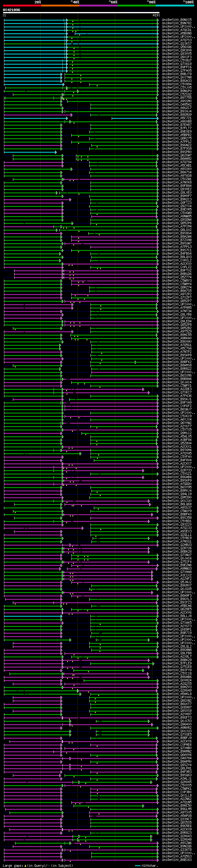Click hit label UniRef100_B7FLE9
197x868 pixels.
[177, 664]
